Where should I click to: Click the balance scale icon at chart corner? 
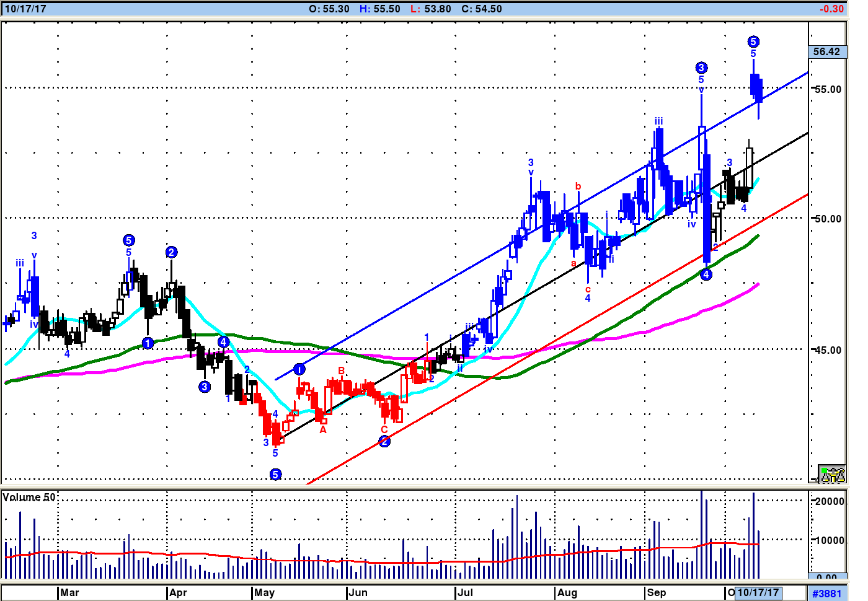click(831, 474)
